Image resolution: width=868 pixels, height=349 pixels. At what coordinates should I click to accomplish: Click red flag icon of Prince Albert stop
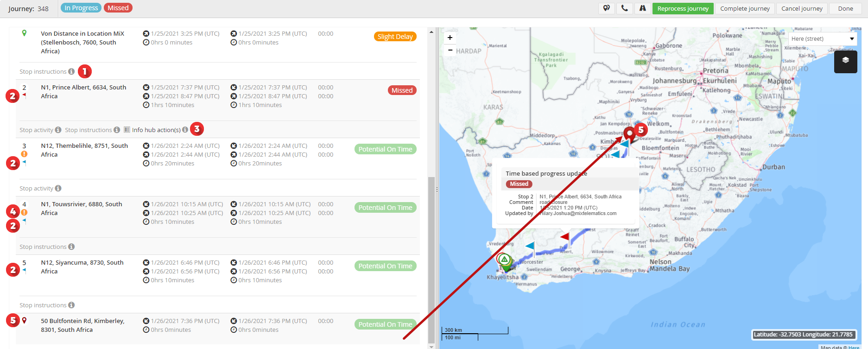24,95
